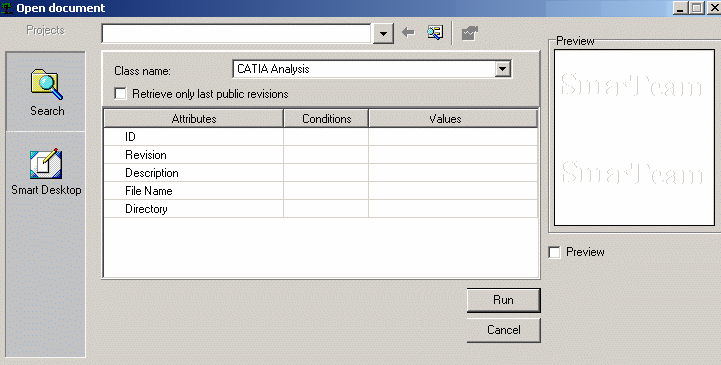Expand the Projects dropdown arrow
721x365 pixels.
coord(383,34)
